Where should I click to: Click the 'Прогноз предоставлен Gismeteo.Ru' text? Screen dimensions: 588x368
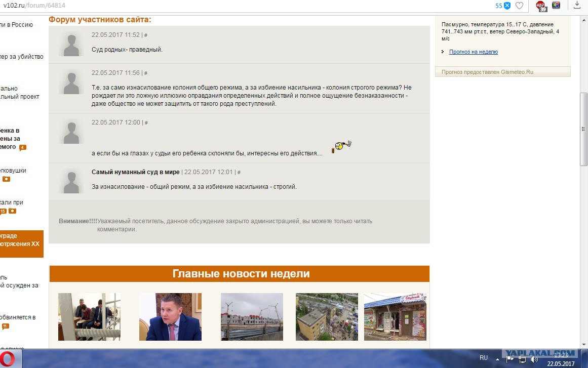(487, 72)
